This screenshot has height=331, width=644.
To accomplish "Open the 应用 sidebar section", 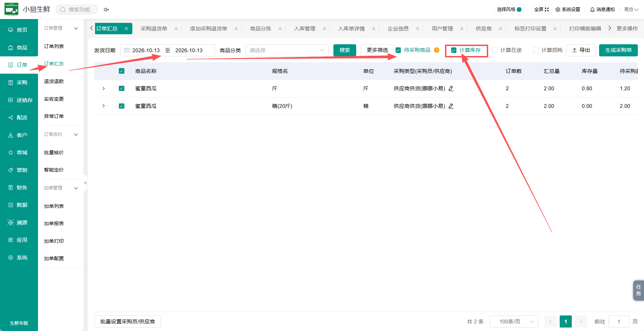I will [x=19, y=240].
